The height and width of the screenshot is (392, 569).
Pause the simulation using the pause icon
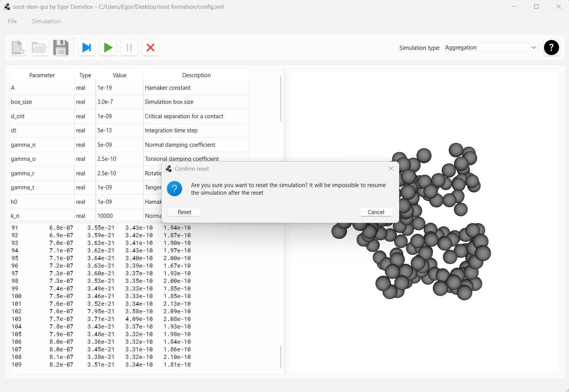pyautogui.click(x=129, y=48)
